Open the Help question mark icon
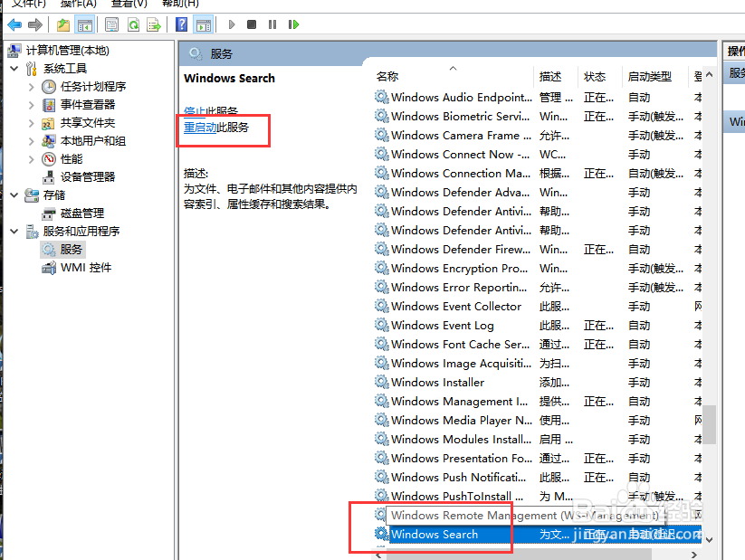This screenshot has height=560, width=745. click(x=182, y=24)
